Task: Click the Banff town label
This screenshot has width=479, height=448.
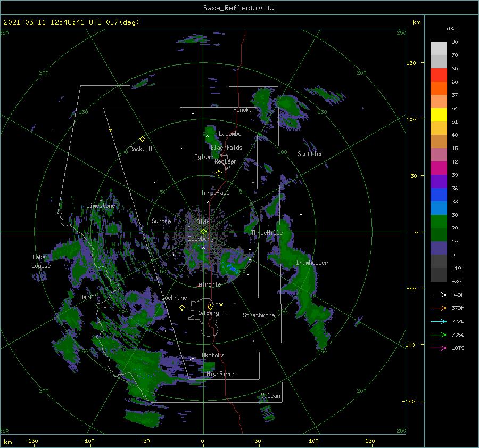Action: click(x=88, y=297)
